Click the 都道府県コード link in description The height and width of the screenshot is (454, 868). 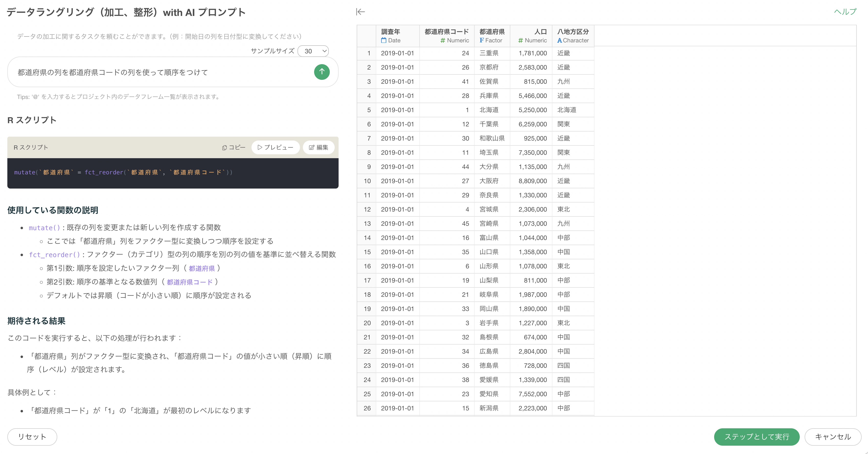click(x=190, y=282)
